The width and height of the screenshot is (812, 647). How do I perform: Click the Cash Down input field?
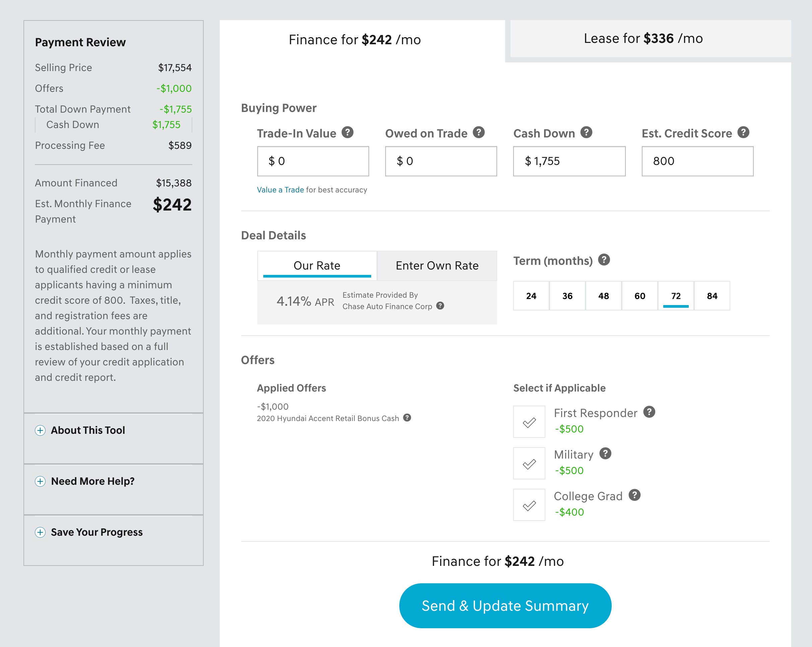(569, 161)
